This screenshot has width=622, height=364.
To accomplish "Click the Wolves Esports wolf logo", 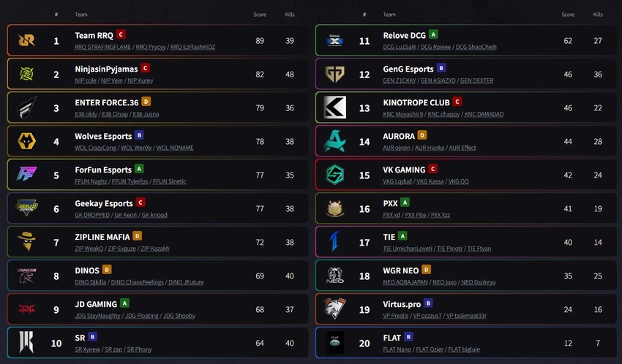I will tap(26, 141).
